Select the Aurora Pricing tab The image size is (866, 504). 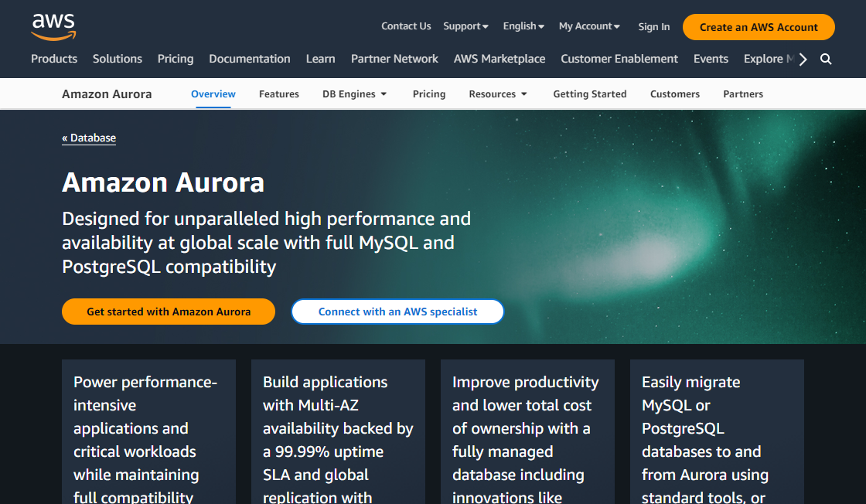tap(429, 94)
